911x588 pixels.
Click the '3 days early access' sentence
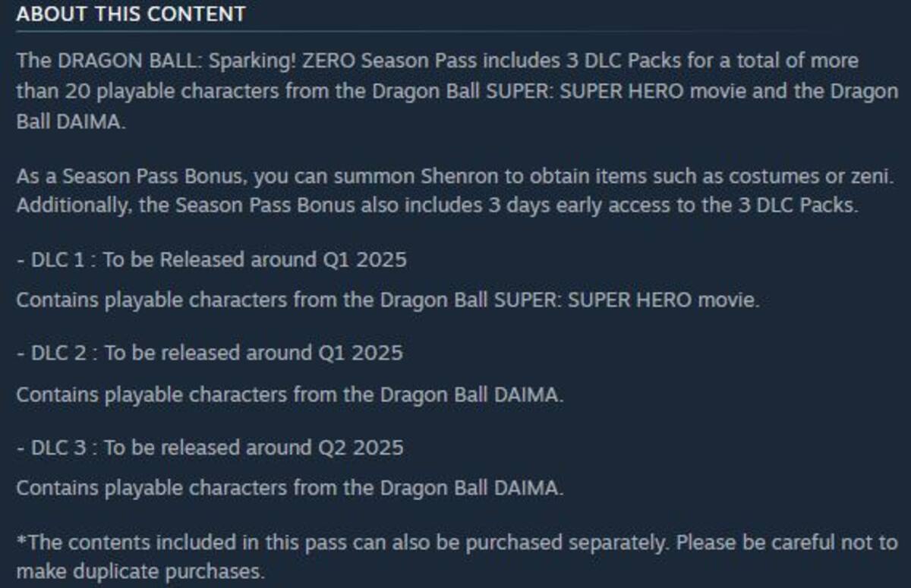click(x=437, y=206)
